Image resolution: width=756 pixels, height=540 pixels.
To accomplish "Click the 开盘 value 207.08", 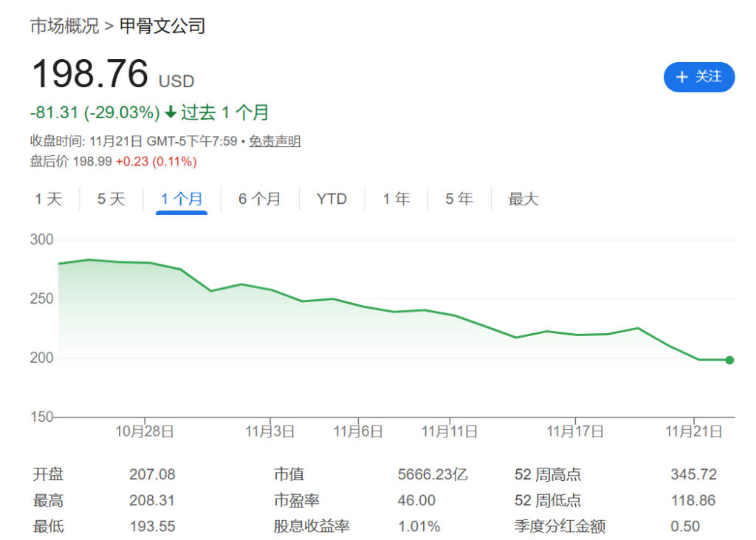I will point(152,474).
